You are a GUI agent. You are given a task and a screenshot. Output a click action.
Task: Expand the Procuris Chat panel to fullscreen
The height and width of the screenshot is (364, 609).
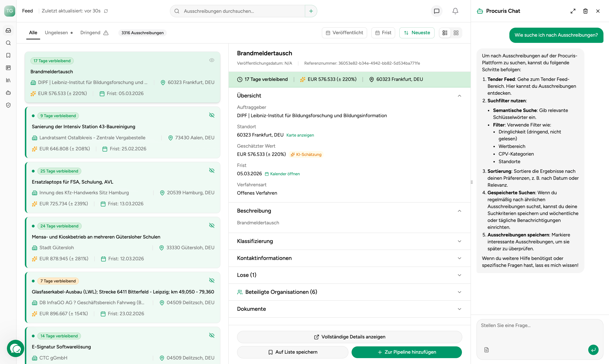573,11
